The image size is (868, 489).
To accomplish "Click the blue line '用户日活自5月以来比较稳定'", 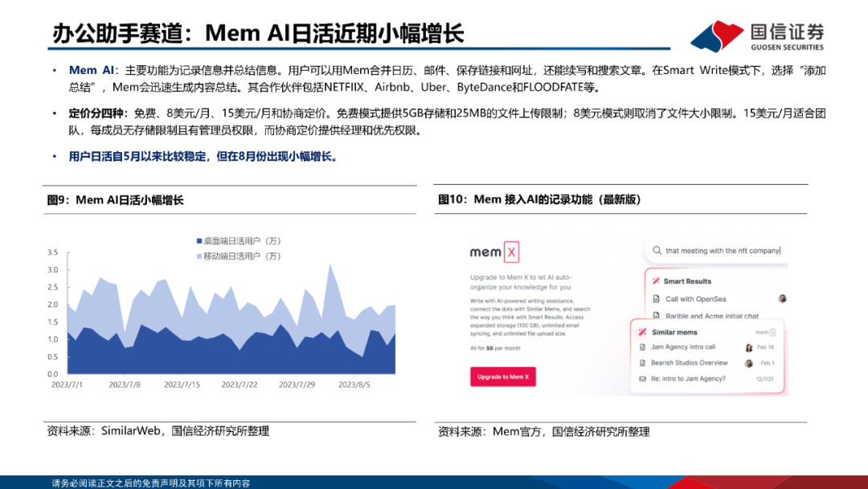I will pyautogui.click(x=203, y=157).
